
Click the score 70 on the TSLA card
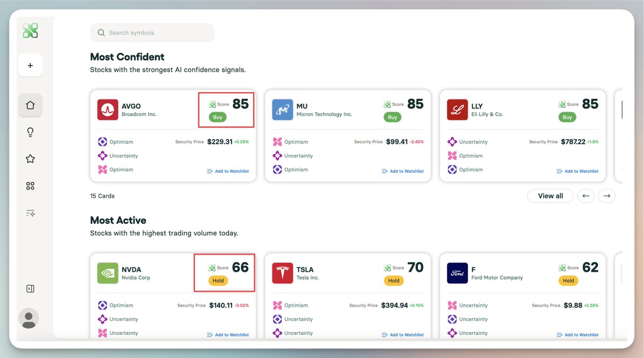pos(415,267)
